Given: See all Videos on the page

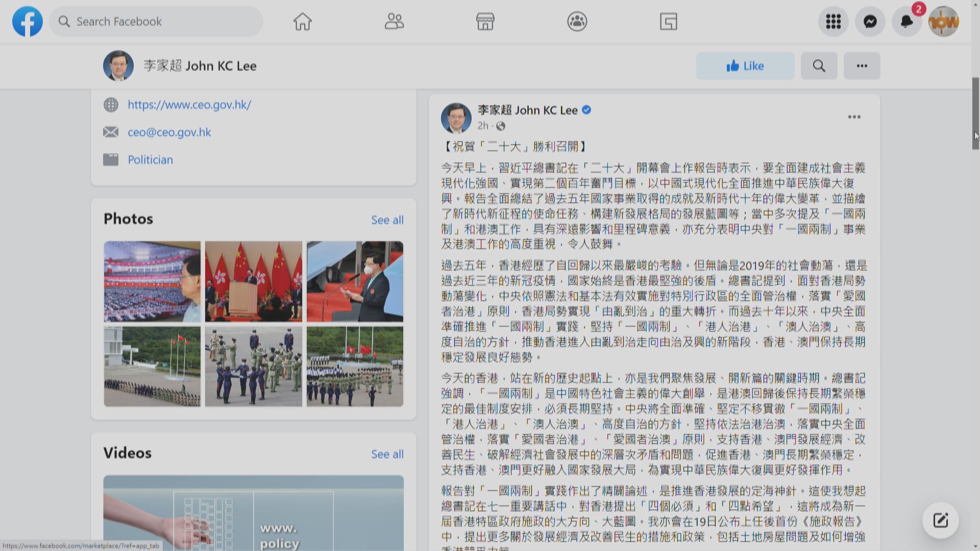Looking at the screenshot, I should tap(387, 454).
